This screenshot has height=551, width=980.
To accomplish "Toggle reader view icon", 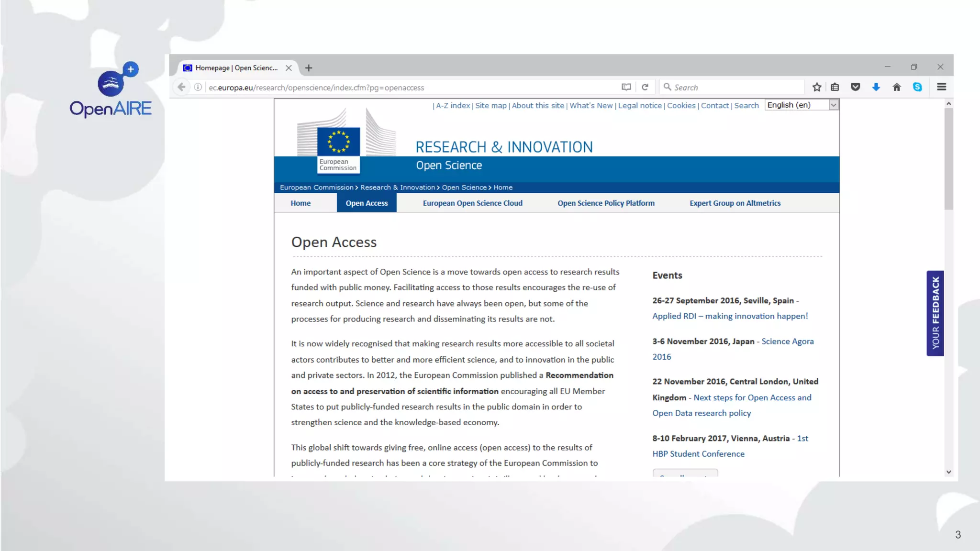I will point(626,87).
